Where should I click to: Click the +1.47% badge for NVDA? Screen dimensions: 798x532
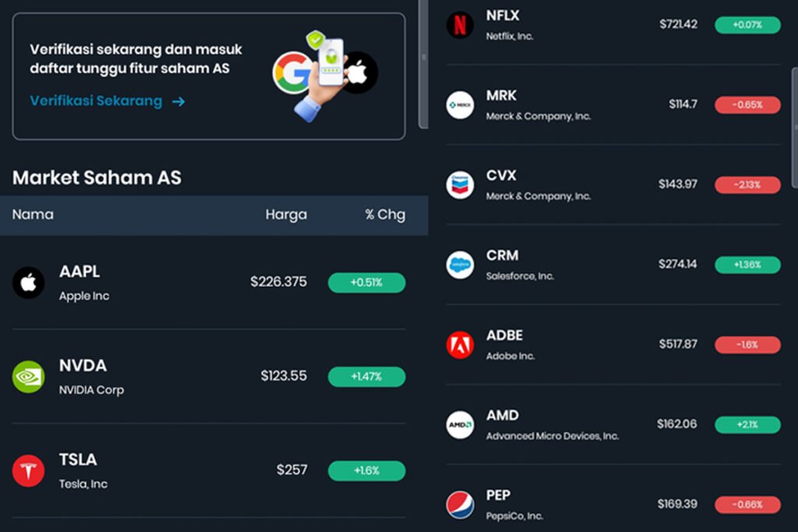367,376
